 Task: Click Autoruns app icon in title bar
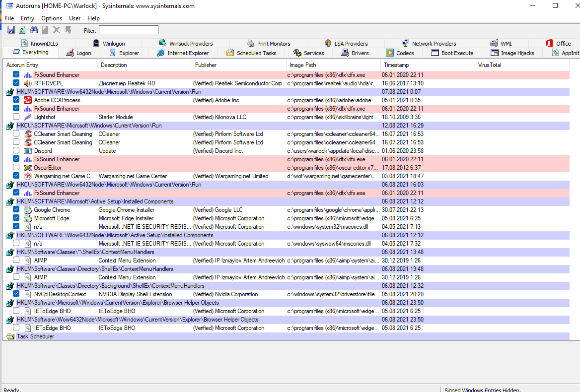tap(9, 6)
